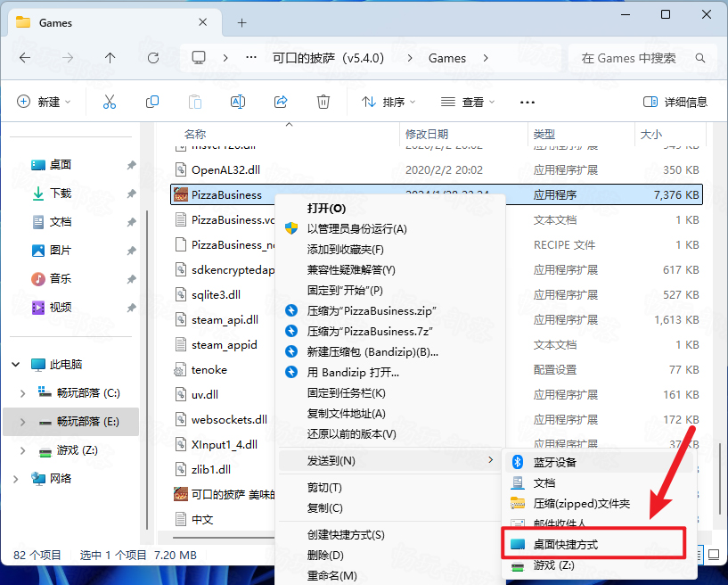This screenshot has height=585, width=728.
Task: Sort by 大小 column header
Action: point(651,135)
